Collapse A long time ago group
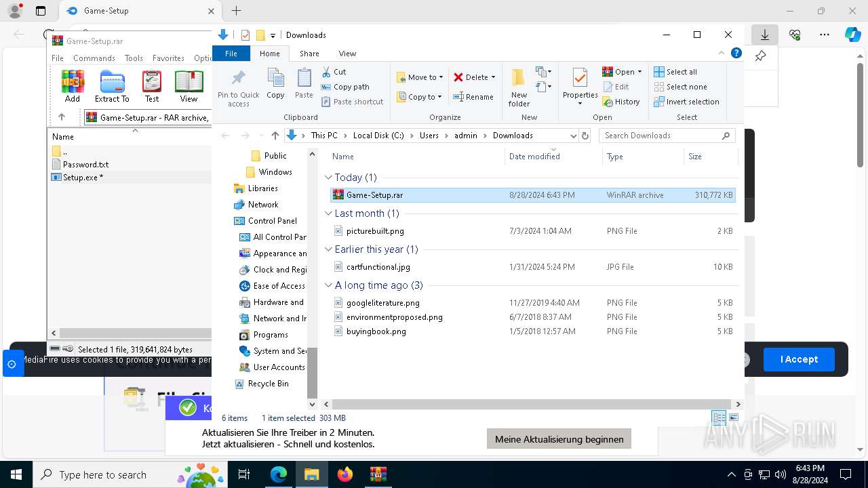Screen dimensions: 868x488 click(x=329, y=285)
